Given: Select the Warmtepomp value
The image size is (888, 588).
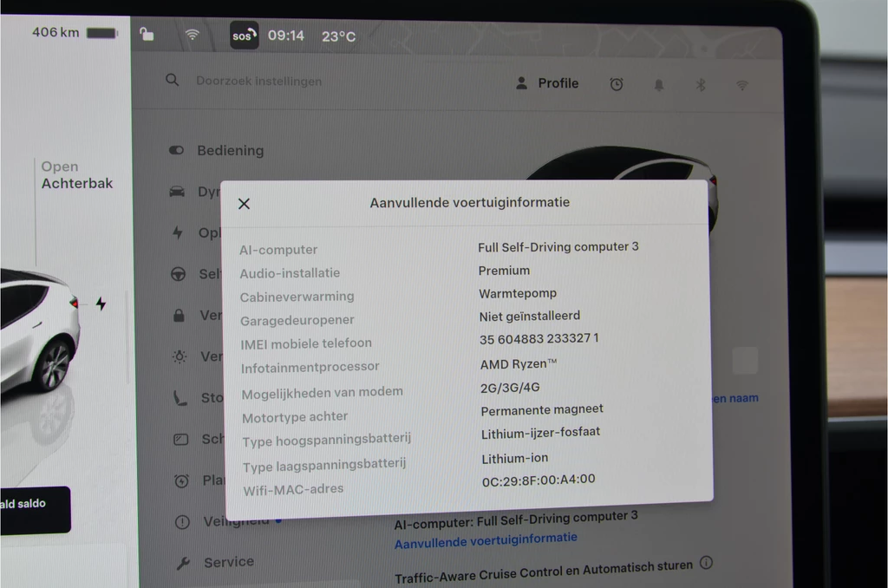Looking at the screenshot, I should coord(518,293).
